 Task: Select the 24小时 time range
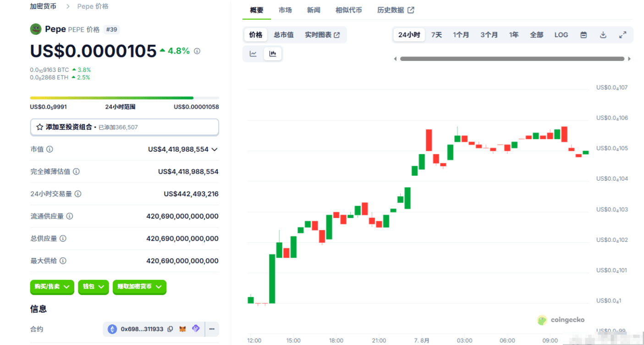coord(409,35)
